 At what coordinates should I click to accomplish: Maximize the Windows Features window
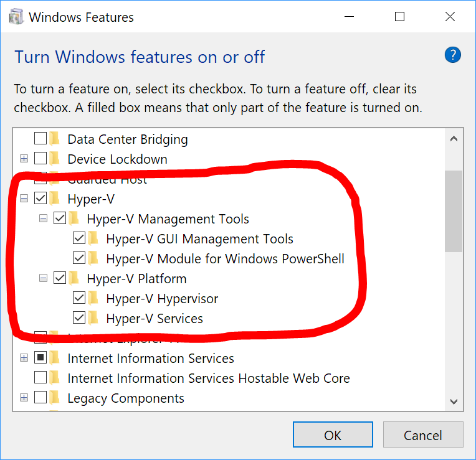coord(399,17)
